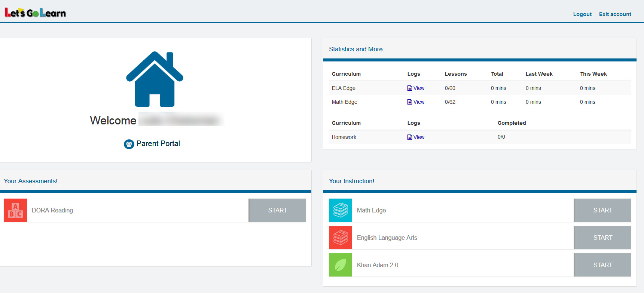Click Math Edge Last Week 0 mins

click(533, 102)
